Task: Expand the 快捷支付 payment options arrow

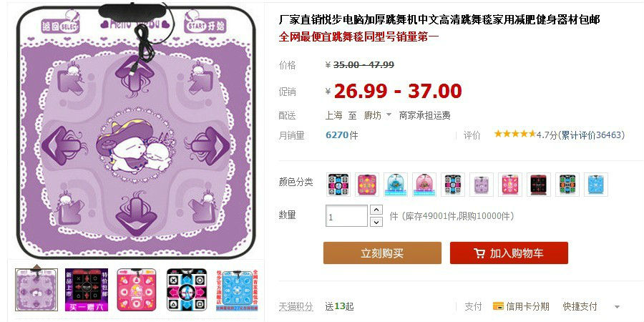Action: pyautogui.click(x=617, y=307)
